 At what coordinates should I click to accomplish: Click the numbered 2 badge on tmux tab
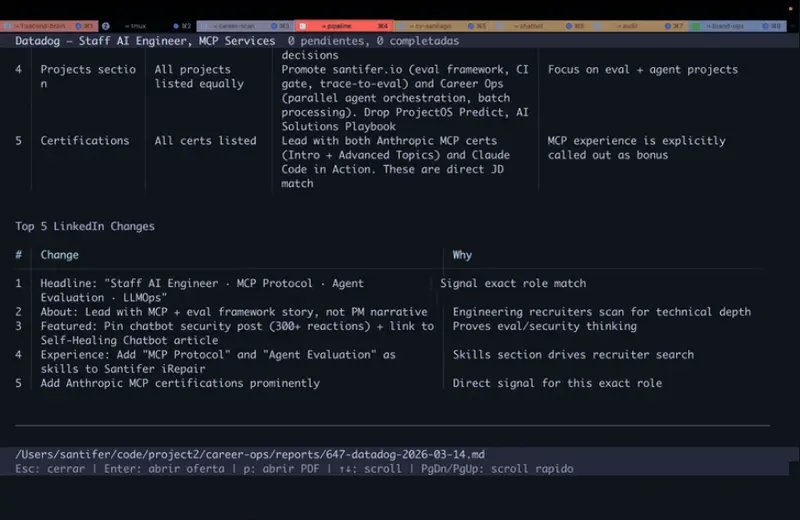pos(106,26)
